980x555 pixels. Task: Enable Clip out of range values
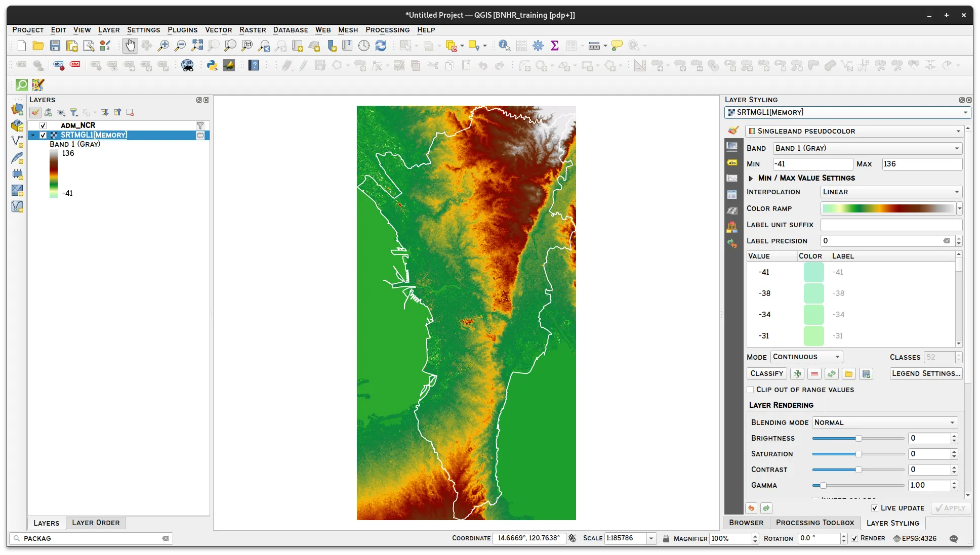click(750, 390)
